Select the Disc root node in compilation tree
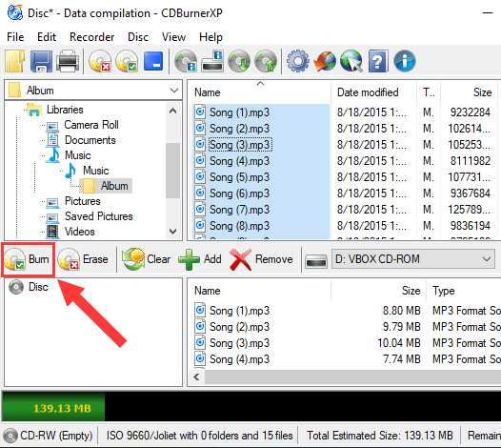The height and width of the screenshot is (448, 501). pyautogui.click(x=38, y=287)
